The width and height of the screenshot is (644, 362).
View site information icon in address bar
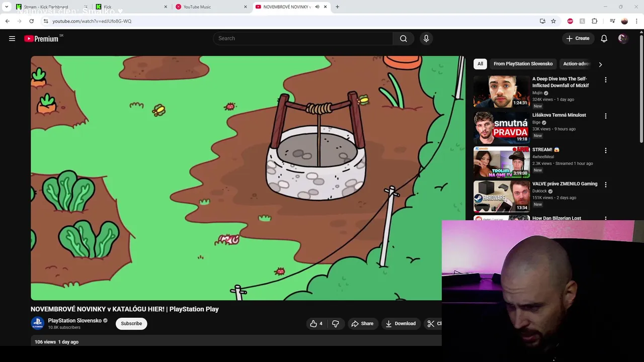(46, 21)
